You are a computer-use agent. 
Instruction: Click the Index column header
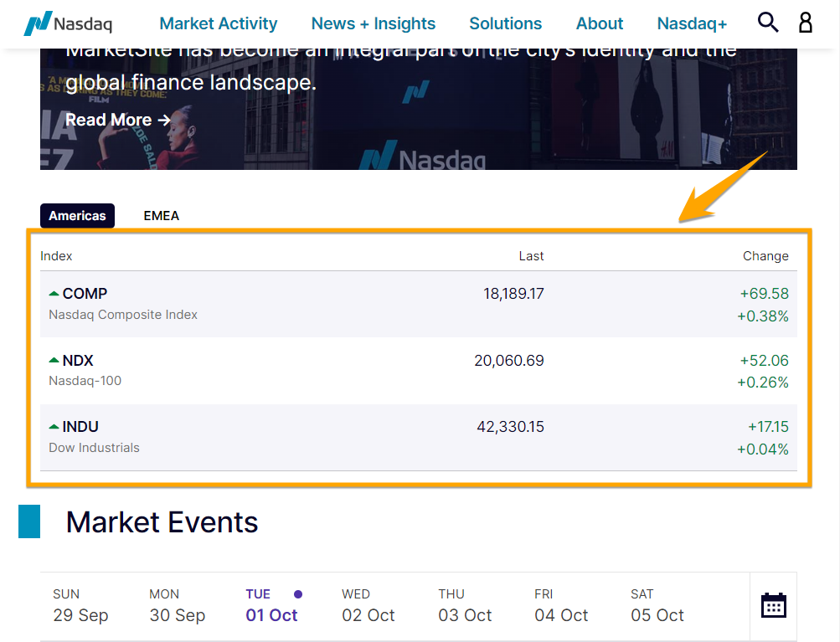pos(56,256)
